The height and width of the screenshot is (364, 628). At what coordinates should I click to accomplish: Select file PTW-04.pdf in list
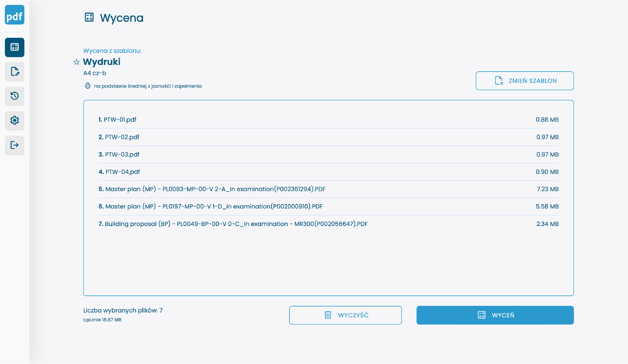click(122, 172)
